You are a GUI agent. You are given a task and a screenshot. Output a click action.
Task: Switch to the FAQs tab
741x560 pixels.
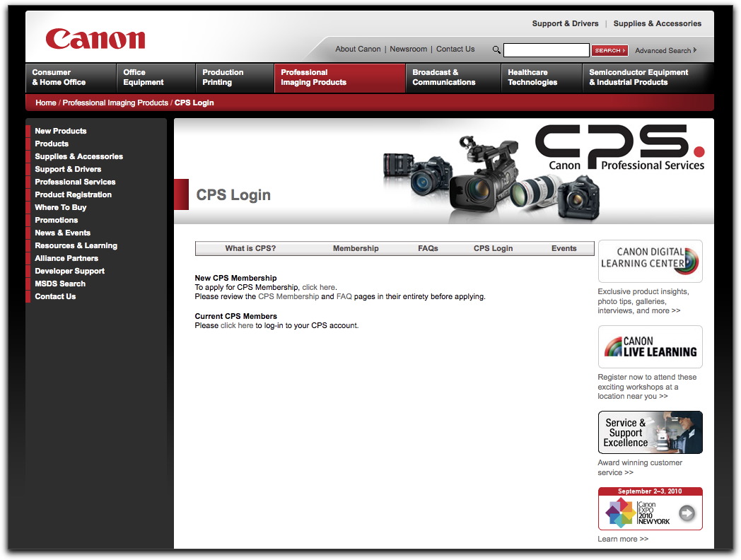[428, 249]
